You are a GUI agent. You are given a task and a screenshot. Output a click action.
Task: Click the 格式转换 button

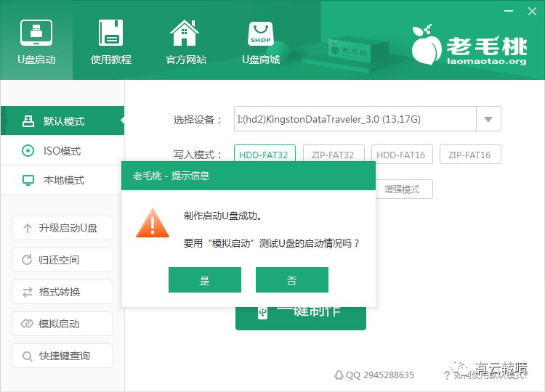(x=62, y=292)
